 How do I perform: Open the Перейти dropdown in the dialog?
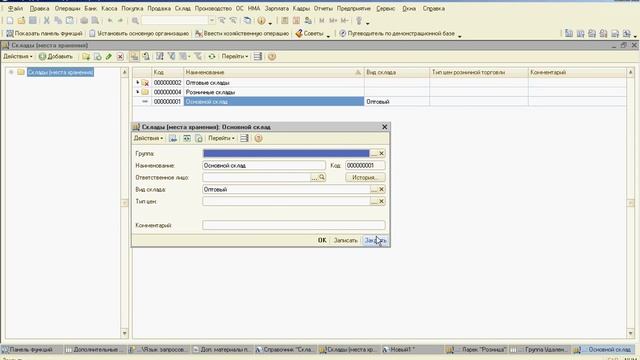(221, 138)
